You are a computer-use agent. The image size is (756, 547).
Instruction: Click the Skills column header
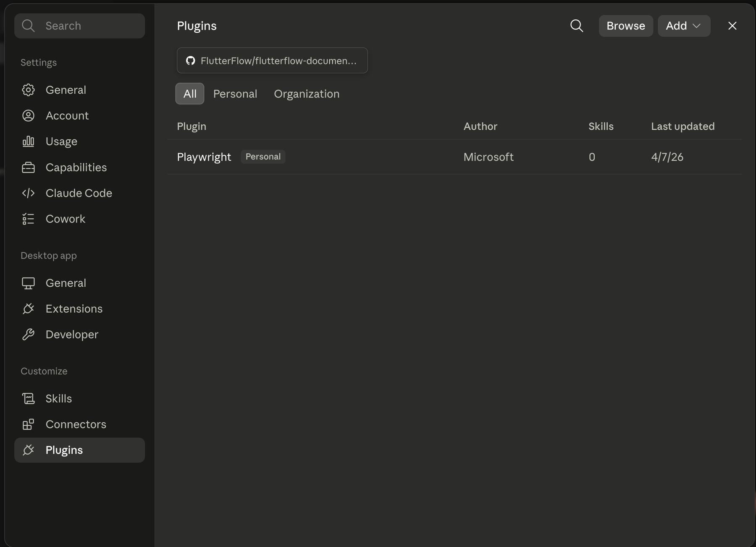pyautogui.click(x=601, y=126)
